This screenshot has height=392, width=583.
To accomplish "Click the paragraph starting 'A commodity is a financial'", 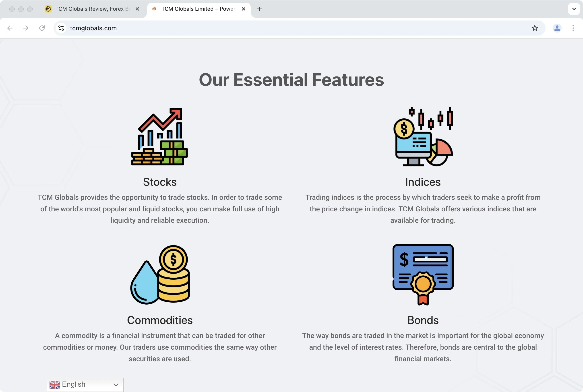I will 160,347.
